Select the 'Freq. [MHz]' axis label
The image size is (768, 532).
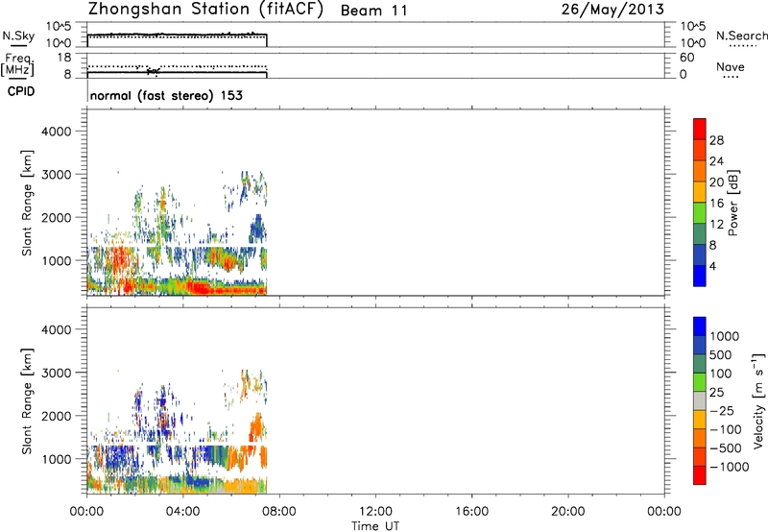coord(17,65)
